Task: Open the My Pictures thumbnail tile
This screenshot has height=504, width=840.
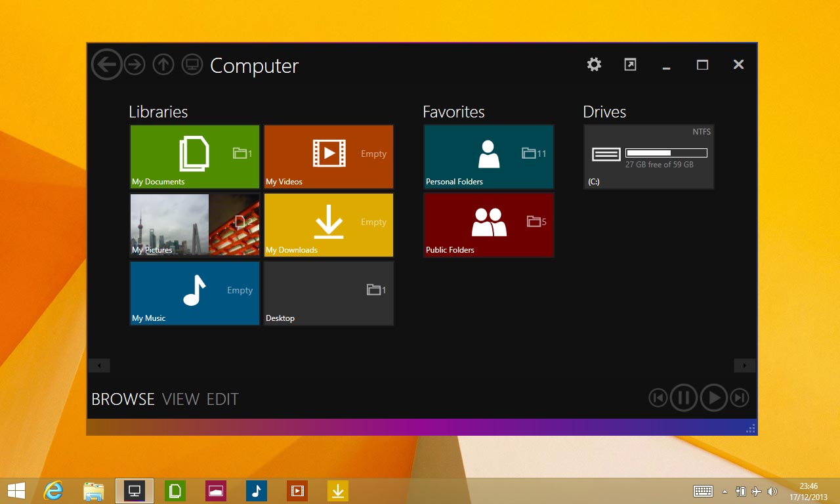Action: coord(195,224)
